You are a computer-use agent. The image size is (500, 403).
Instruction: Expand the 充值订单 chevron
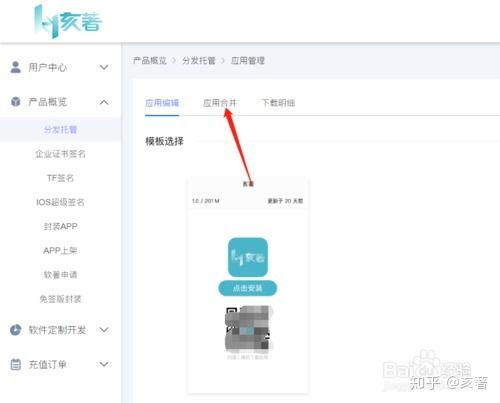tap(104, 364)
